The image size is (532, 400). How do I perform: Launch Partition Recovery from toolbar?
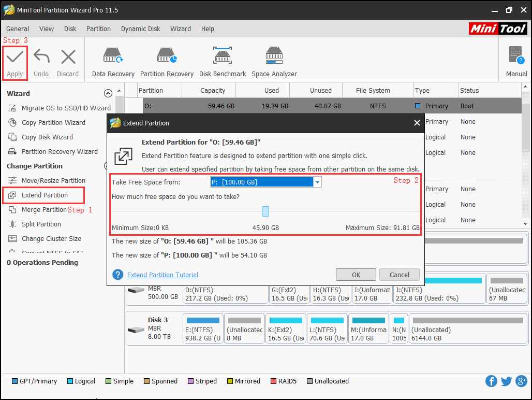point(167,57)
